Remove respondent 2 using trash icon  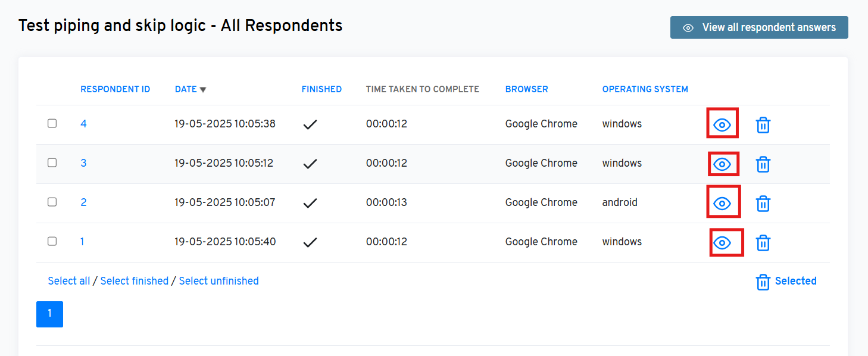763,204
